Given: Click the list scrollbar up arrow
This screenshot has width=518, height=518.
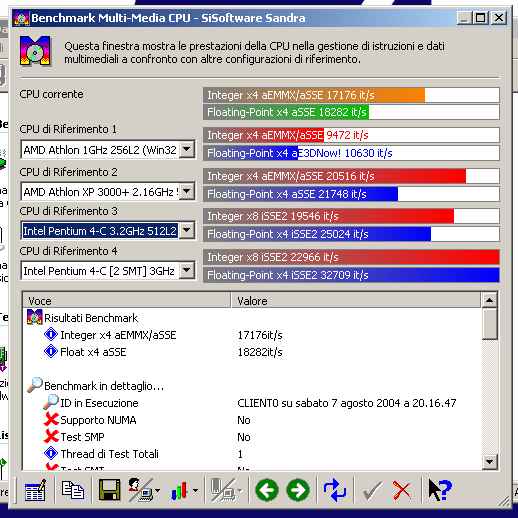Looking at the screenshot, I should [489, 300].
